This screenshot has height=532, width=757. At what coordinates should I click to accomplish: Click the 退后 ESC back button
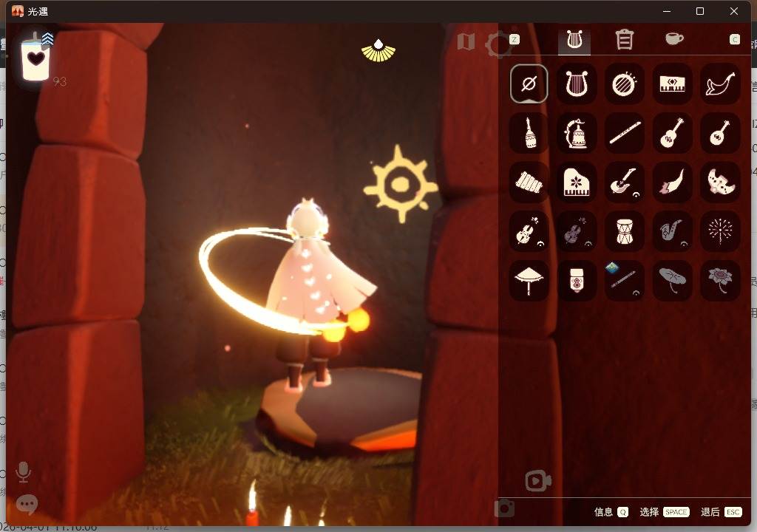tap(722, 512)
